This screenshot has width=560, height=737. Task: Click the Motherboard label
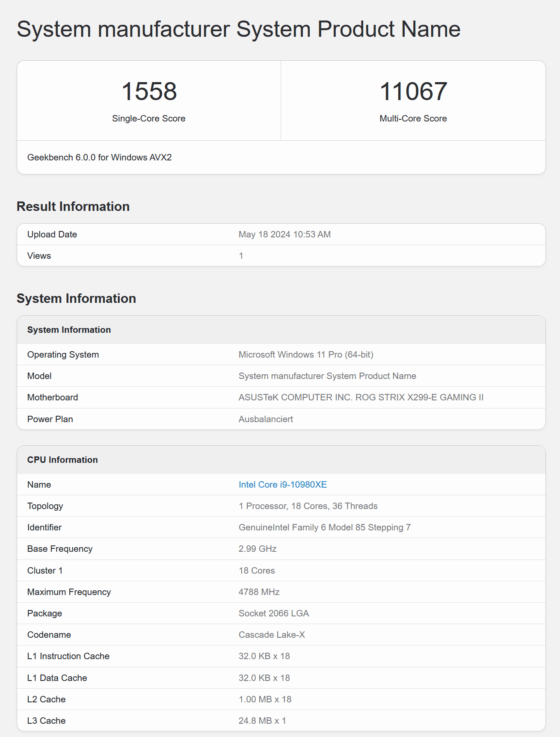[x=53, y=397]
